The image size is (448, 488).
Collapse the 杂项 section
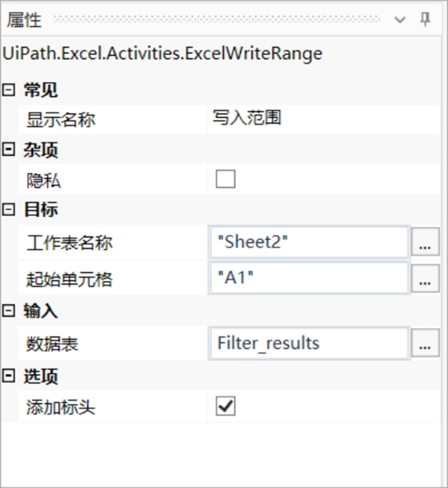click(x=8, y=150)
